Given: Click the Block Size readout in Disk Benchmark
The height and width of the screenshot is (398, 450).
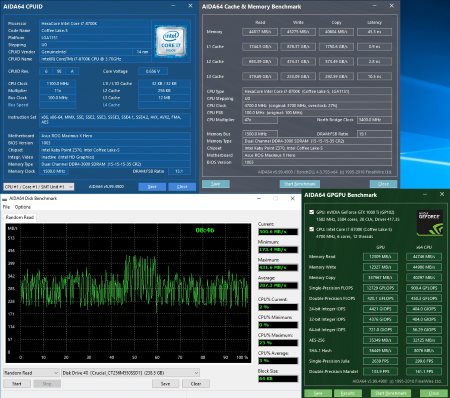Looking at the screenshot, I should tap(278, 379).
